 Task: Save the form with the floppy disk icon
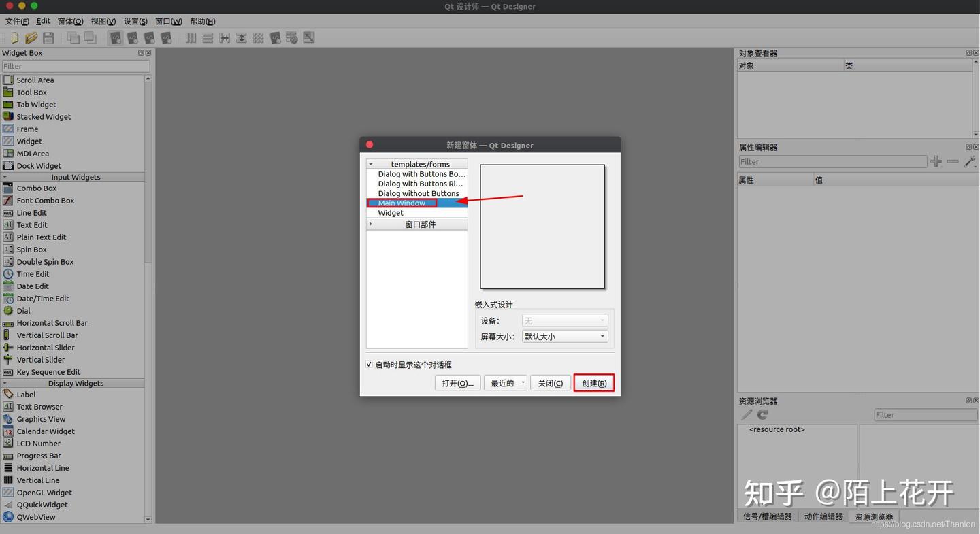click(x=48, y=37)
